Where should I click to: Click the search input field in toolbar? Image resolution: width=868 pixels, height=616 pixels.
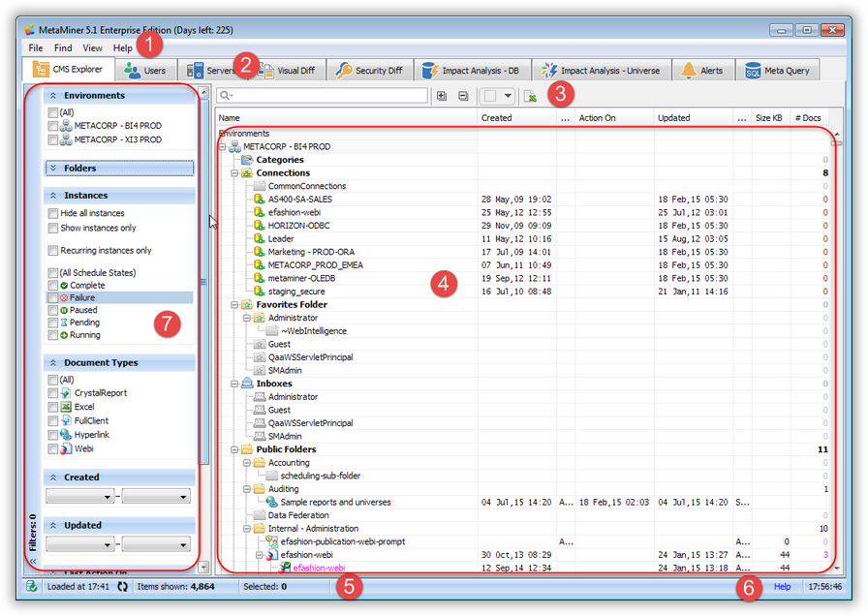click(x=323, y=96)
